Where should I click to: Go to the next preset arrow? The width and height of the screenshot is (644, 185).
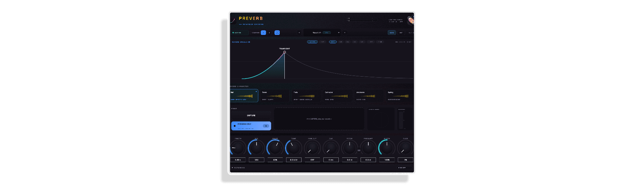[x=345, y=33]
